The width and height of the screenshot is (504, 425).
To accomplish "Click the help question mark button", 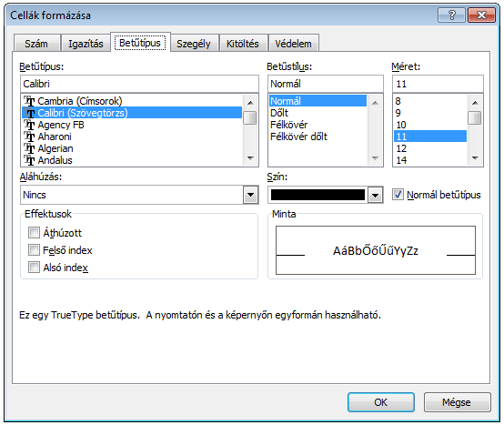I will click(451, 15).
